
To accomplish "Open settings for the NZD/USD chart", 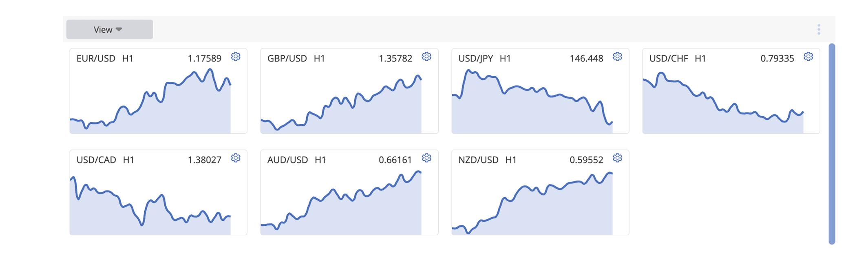I will click(x=617, y=159).
